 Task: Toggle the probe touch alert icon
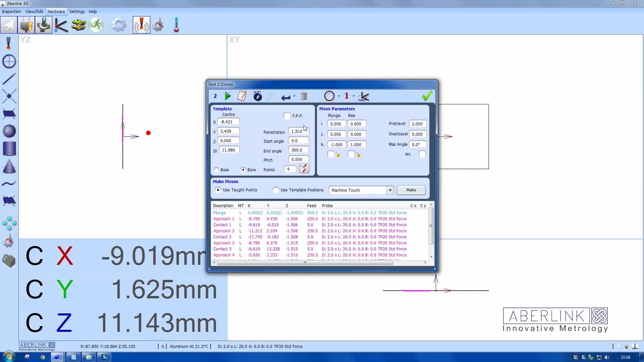pyautogui.click(x=142, y=25)
